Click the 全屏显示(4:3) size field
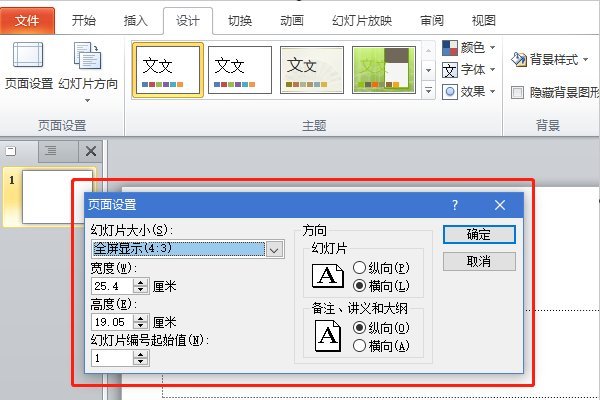Screen dimensions: 600x400 [x=178, y=249]
